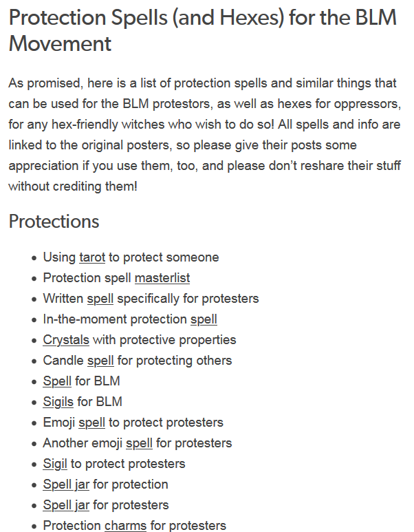Open the Another emoji "spell" for protesters link
Image resolution: width=414 pixels, height=532 pixels.
[139, 444]
